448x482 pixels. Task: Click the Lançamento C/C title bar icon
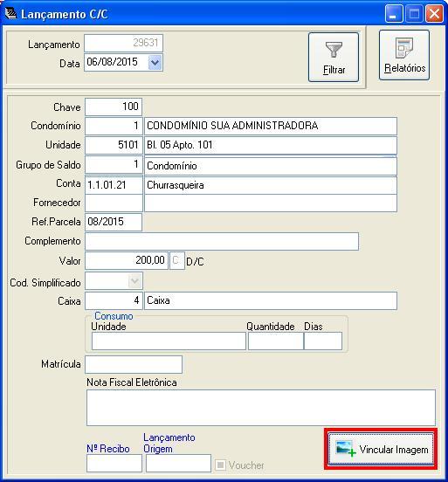coord(10,13)
